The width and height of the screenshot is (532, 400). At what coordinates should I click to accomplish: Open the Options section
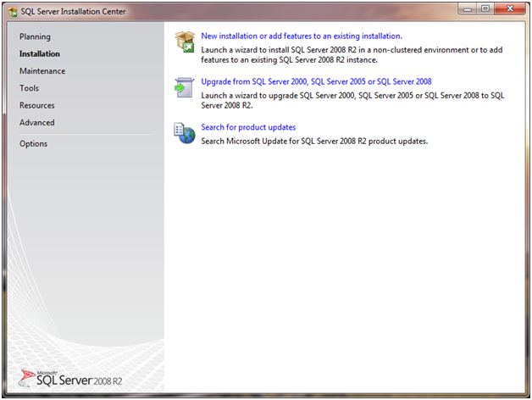pyautogui.click(x=33, y=143)
